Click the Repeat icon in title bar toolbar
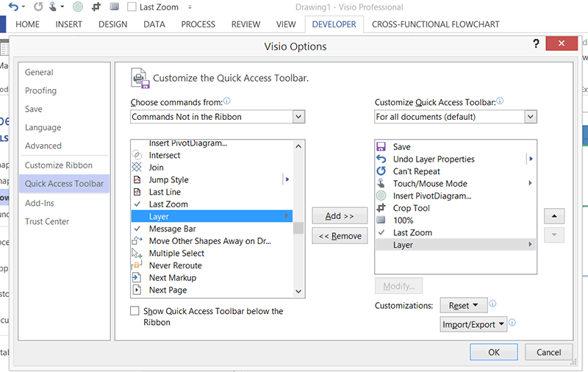The image size is (588, 372). coord(38,7)
